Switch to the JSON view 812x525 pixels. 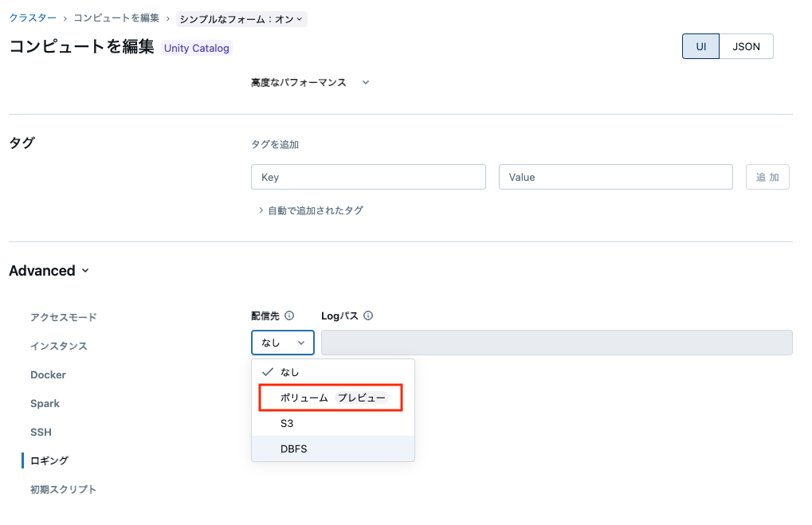coord(746,46)
